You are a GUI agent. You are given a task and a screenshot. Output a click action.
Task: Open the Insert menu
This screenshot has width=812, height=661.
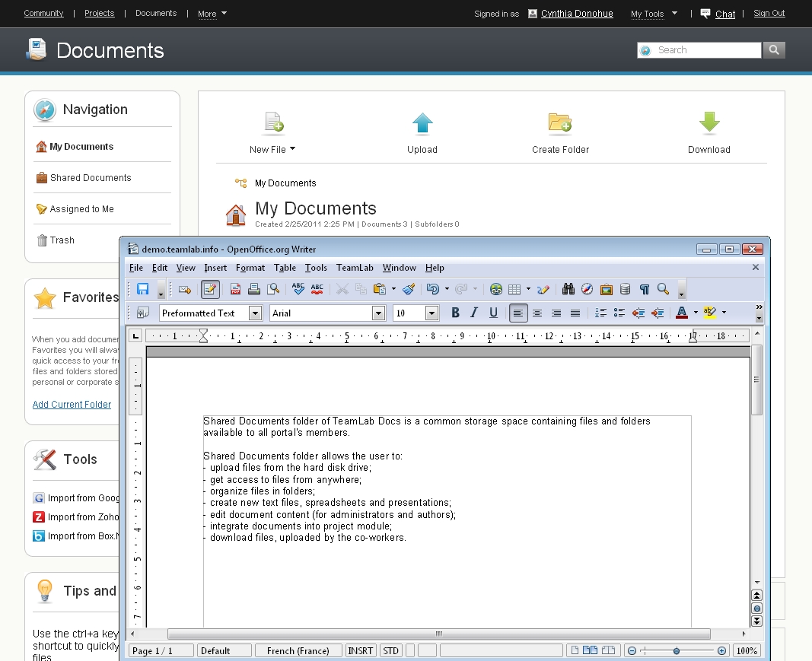[215, 268]
